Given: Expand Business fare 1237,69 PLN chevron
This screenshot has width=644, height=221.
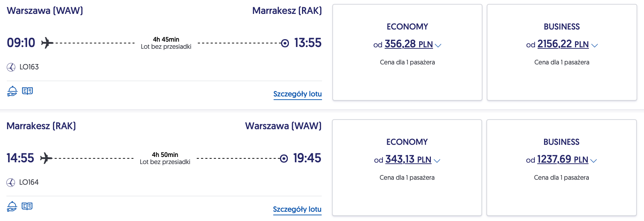Looking at the screenshot, I should (x=593, y=161).
